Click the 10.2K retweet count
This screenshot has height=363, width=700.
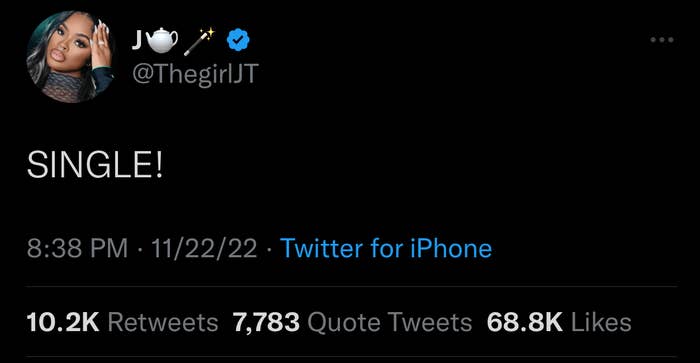pyautogui.click(x=63, y=322)
